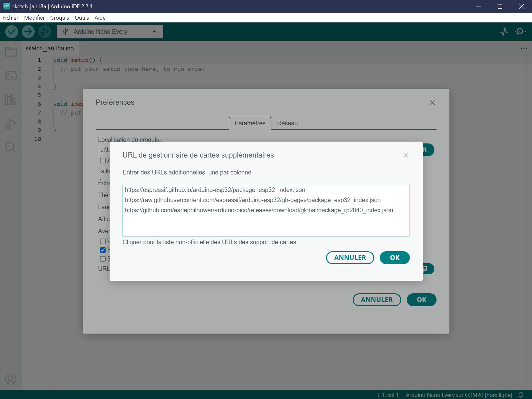Open the Arduino Nano Every board dropdown
This screenshot has height=399, width=532.
click(110, 32)
